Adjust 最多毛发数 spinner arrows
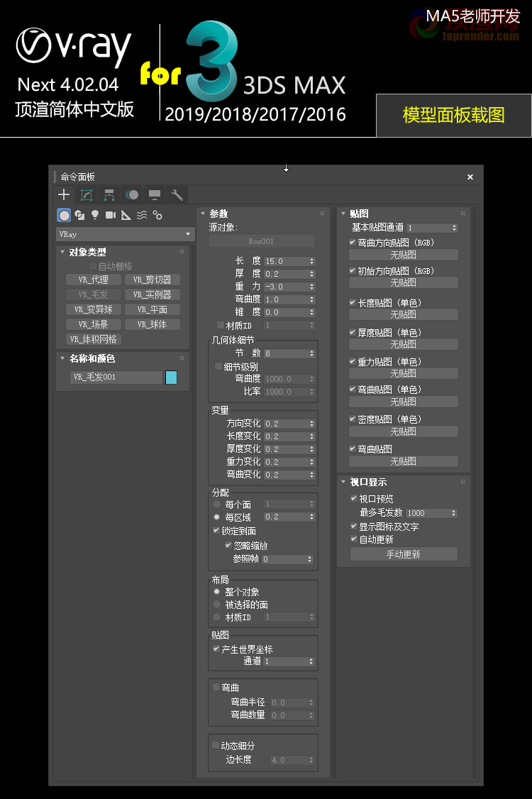 [x=453, y=513]
